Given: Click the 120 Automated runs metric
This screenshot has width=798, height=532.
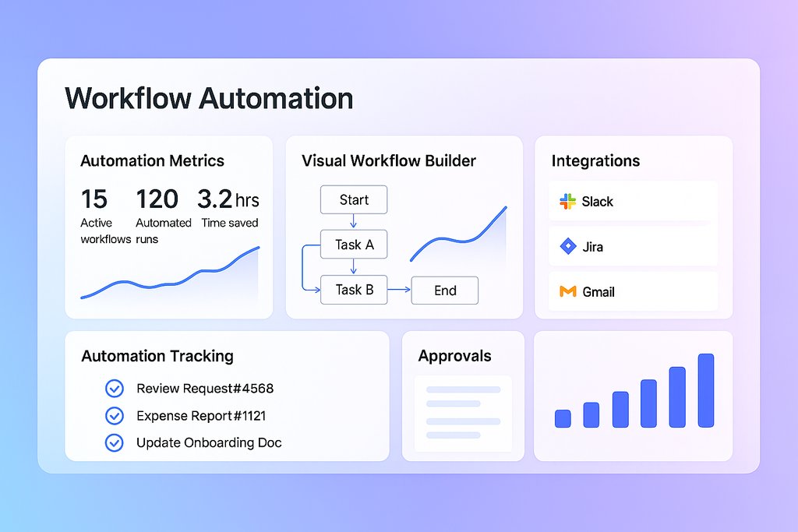Looking at the screenshot, I should tap(161, 214).
